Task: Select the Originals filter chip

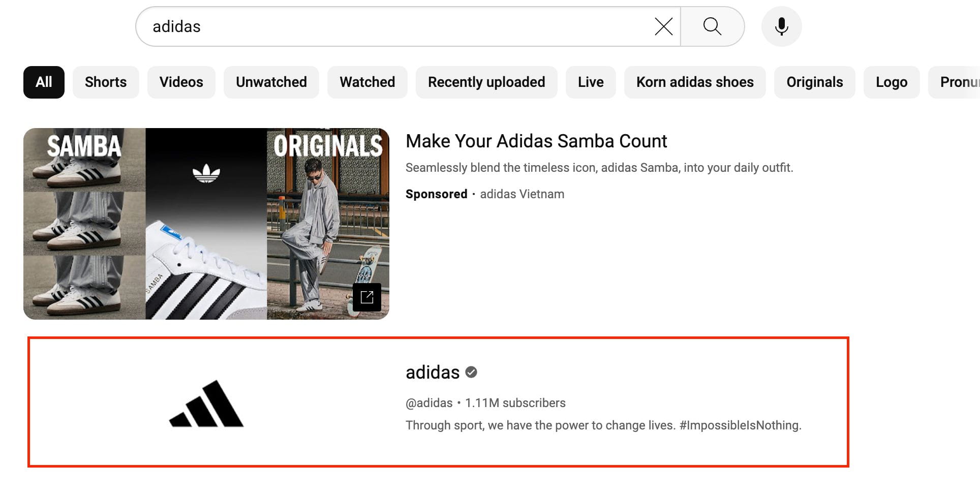Action: [815, 82]
